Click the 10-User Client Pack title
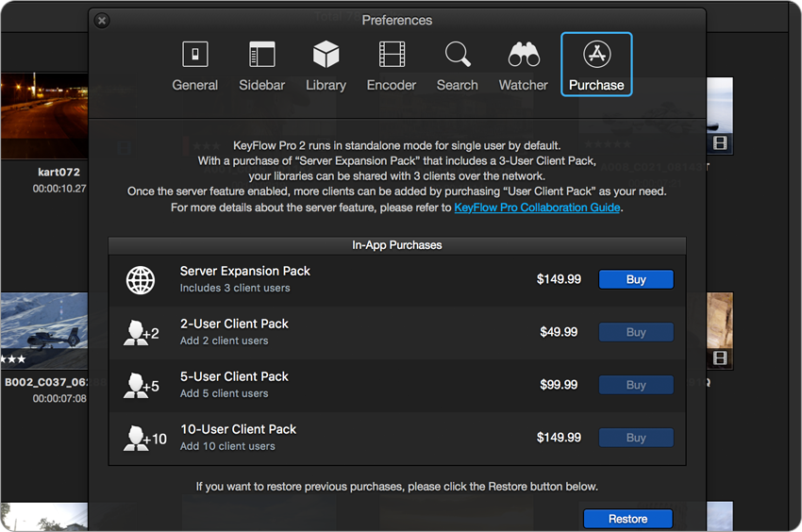The height and width of the screenshot is (532, 802). (x=239, y=429)
